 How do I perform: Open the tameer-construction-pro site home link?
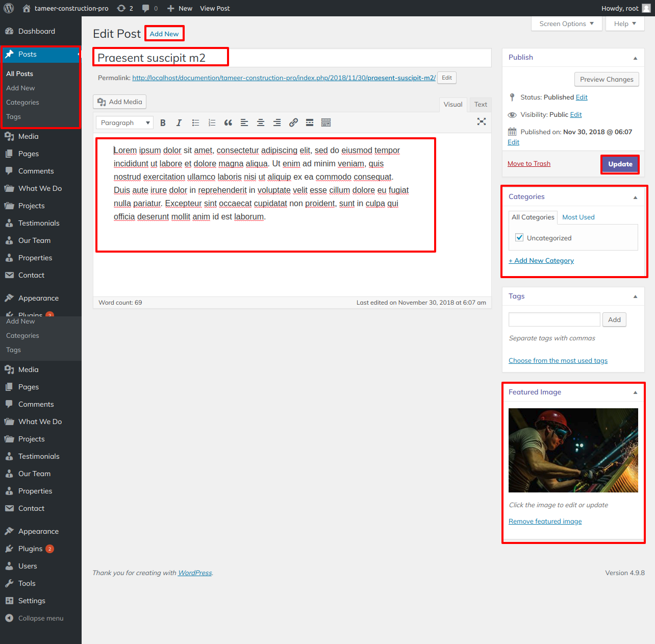(65, 8)
